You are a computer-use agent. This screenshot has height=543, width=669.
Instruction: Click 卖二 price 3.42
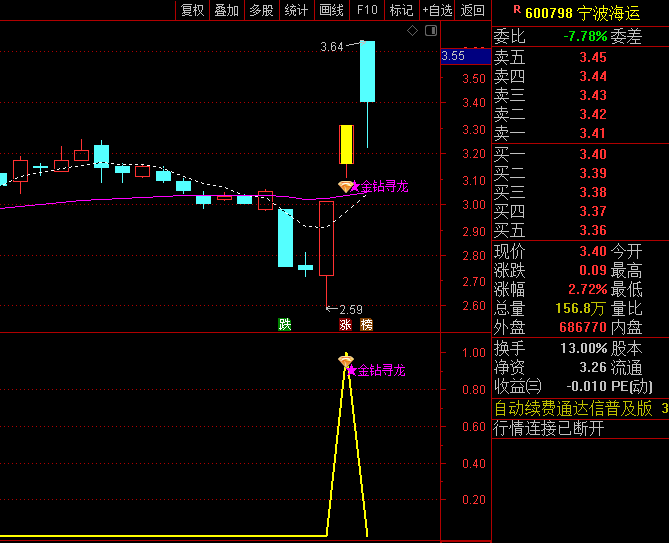point(593,114)
